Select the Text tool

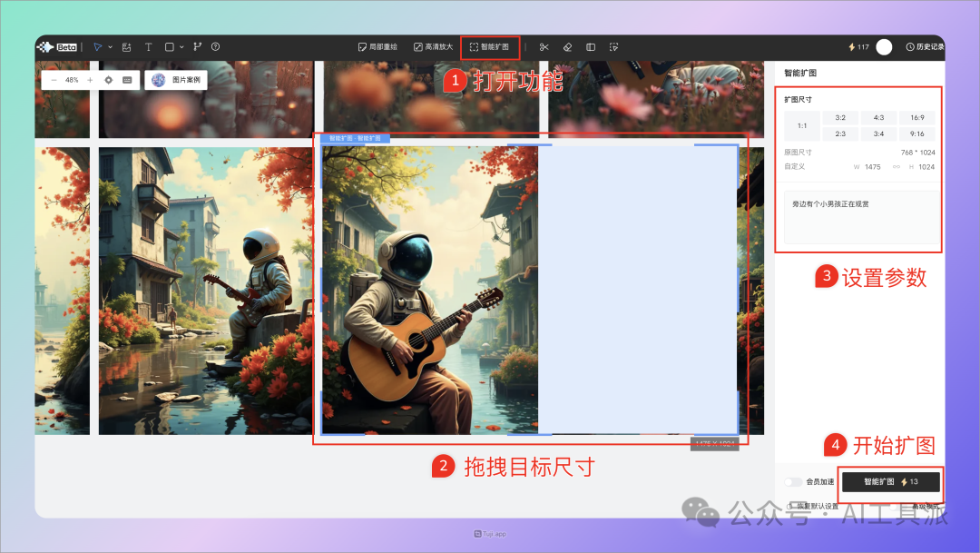pos(148,47)
